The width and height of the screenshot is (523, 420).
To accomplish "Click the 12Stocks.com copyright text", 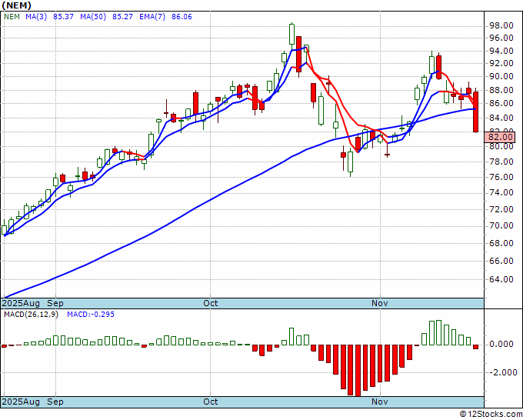I will pyautogui.click(x=491, y=414).
